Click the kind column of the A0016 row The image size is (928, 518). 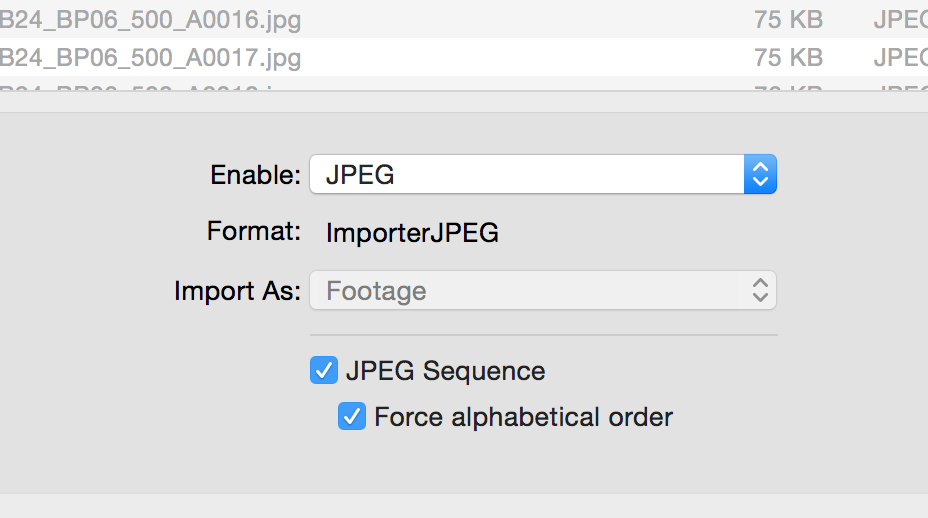click(x=900, y=19)
